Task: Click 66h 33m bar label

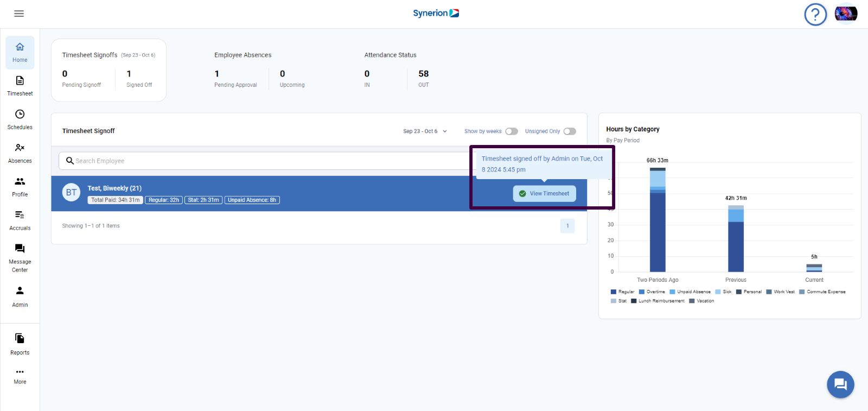Action: [x=657, y=161]
